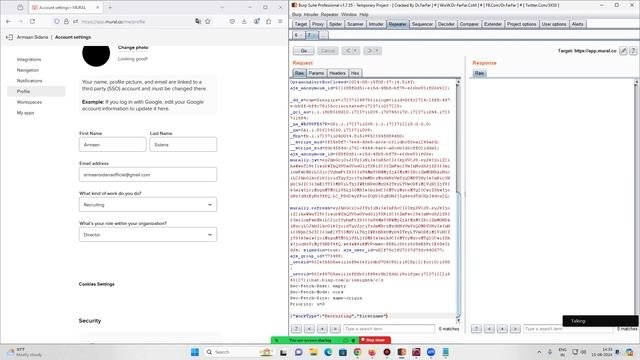The width and height of the screenshot is (640, 360).
Task: Click Go to send the request
Action: (x=304, y=51)
